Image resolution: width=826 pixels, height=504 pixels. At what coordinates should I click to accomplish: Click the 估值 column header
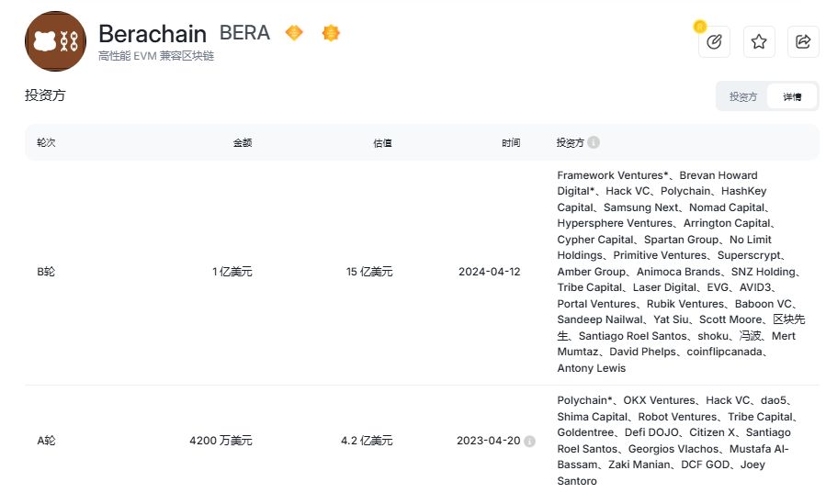pyautogui.click(x=382, y=142)
